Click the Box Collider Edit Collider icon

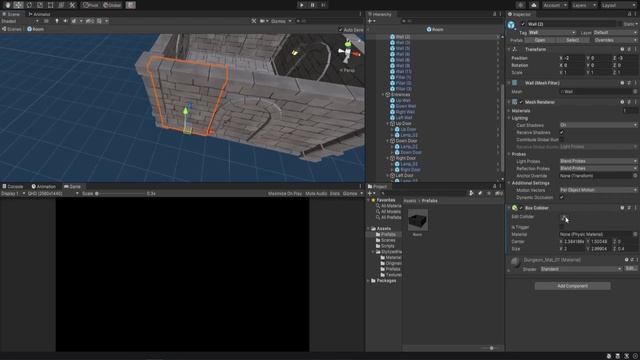tap(564, 217)
